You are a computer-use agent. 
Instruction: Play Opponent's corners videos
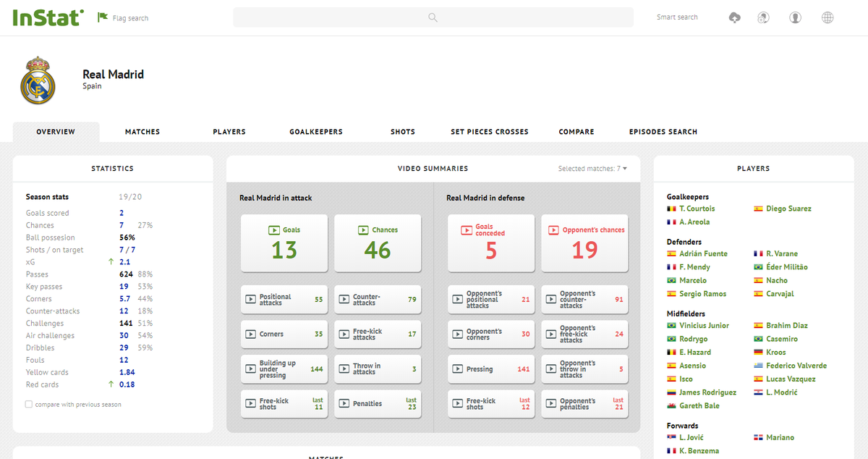tap(491, 334)
